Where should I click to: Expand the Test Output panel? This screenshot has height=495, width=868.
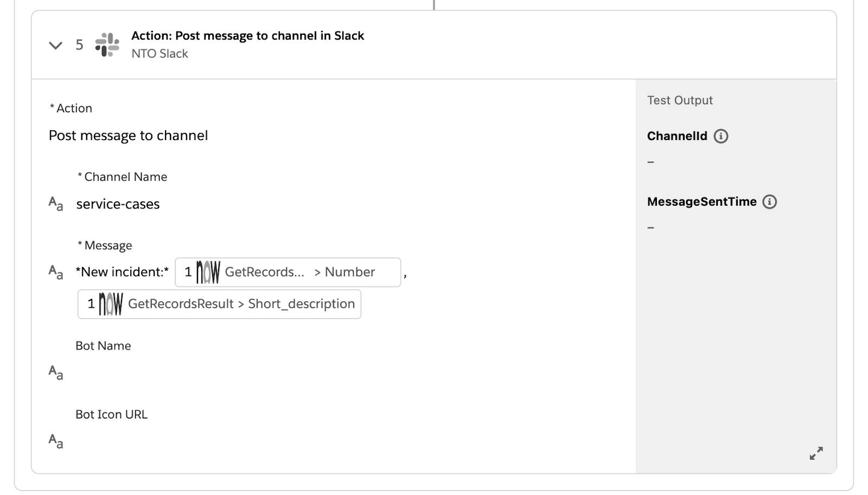pos(816,453)
